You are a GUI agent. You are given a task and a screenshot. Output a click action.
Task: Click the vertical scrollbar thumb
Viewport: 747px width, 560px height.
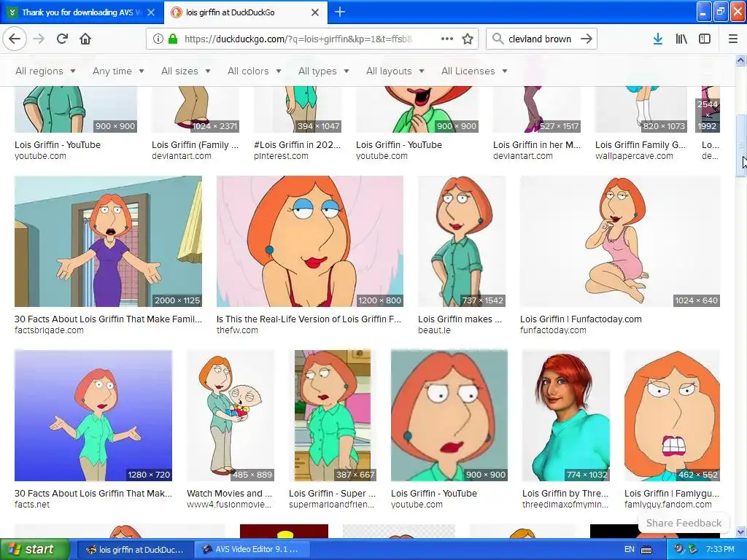point(740,146)
